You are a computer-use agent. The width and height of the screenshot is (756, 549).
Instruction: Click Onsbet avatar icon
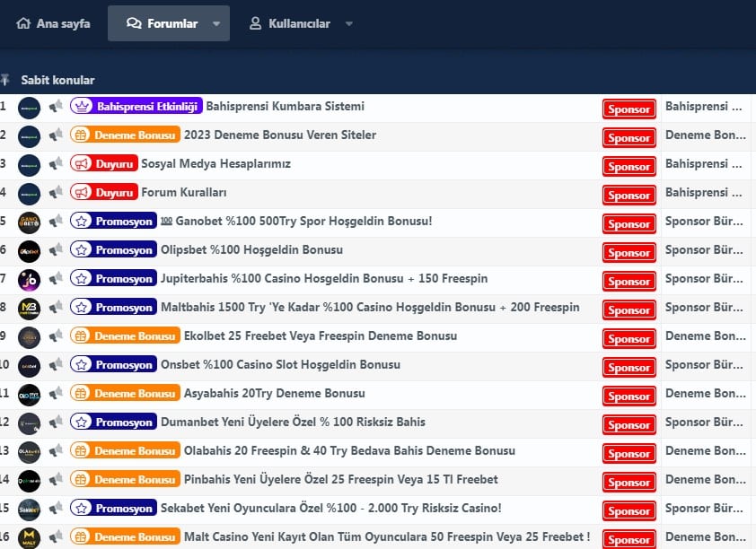click(x=29, y=367)
